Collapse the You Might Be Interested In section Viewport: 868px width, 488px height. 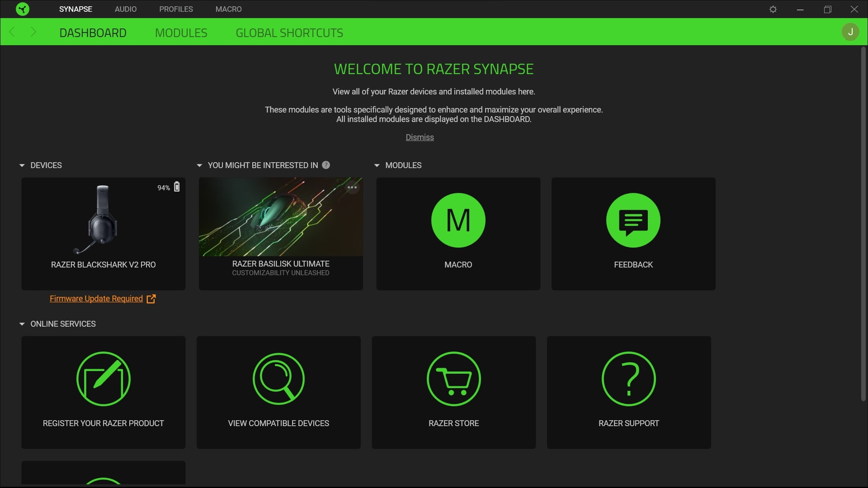point(199,166)
